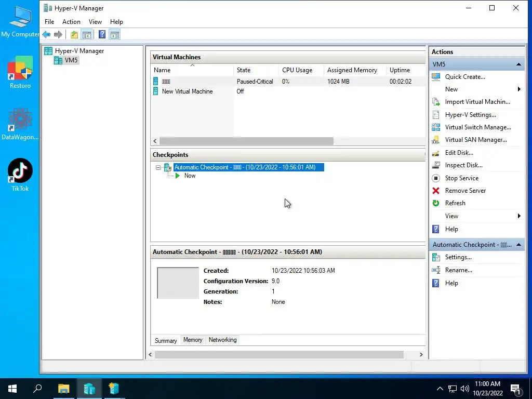Open Virtual Switch Manager action
The image size is (532, 399).
pos(478,127)
